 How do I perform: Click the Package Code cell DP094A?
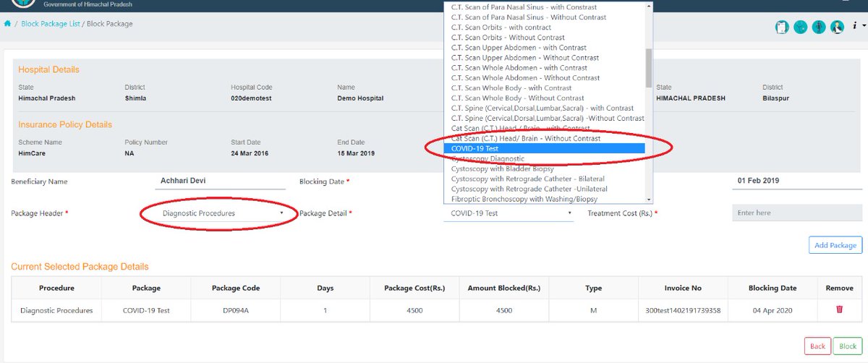(x=236, y=310)
